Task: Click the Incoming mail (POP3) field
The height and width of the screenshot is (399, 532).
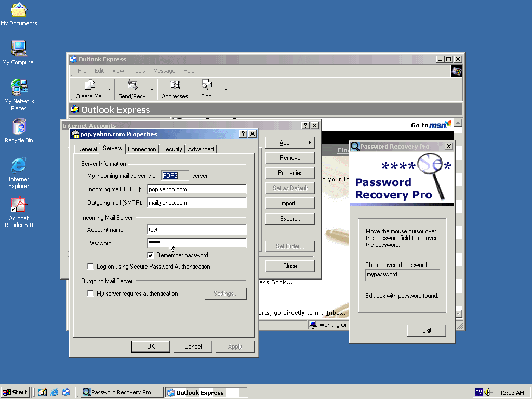Action: [x=197, y=189]
